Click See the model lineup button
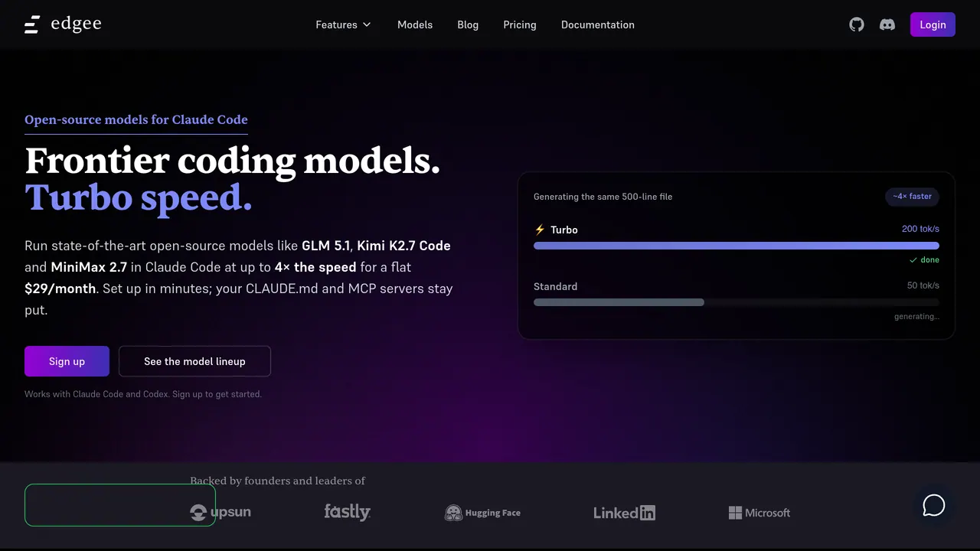This screenshot has height=551, width=980. (194, 361)
